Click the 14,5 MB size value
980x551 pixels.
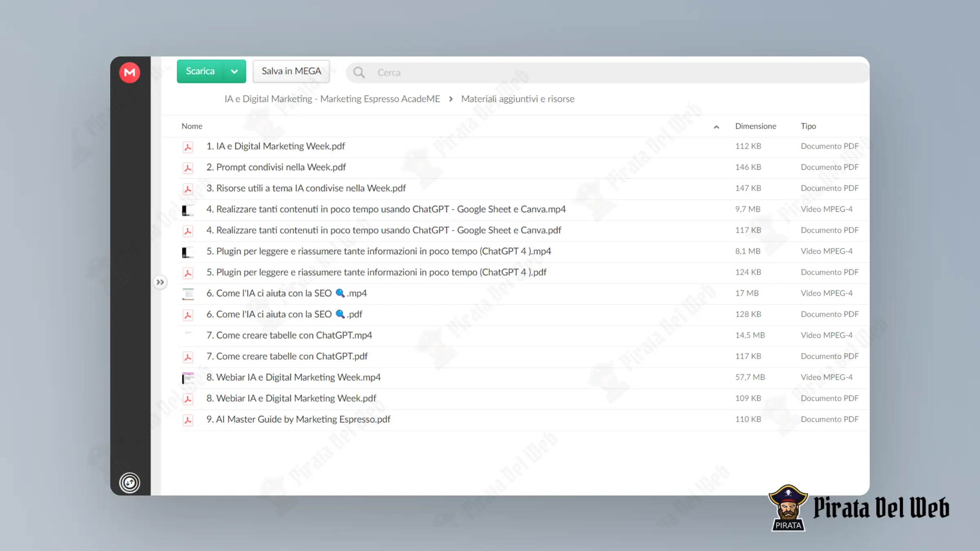tap(750, 335)
